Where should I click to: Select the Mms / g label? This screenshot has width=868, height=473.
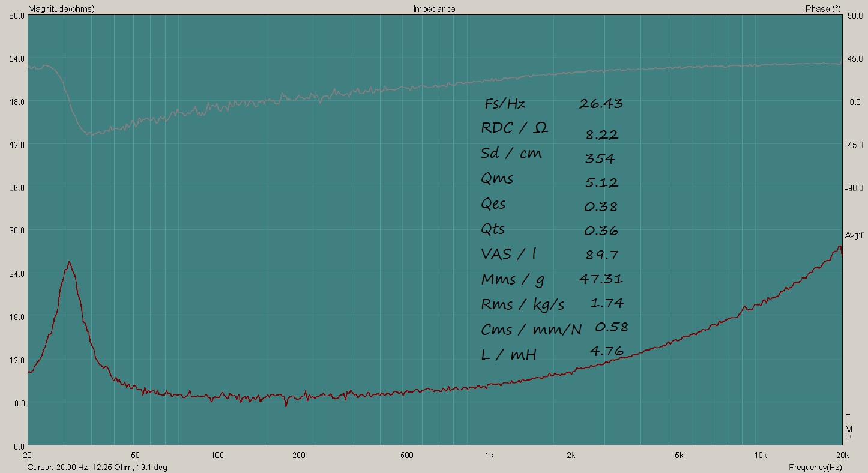(x=513, y=280)
